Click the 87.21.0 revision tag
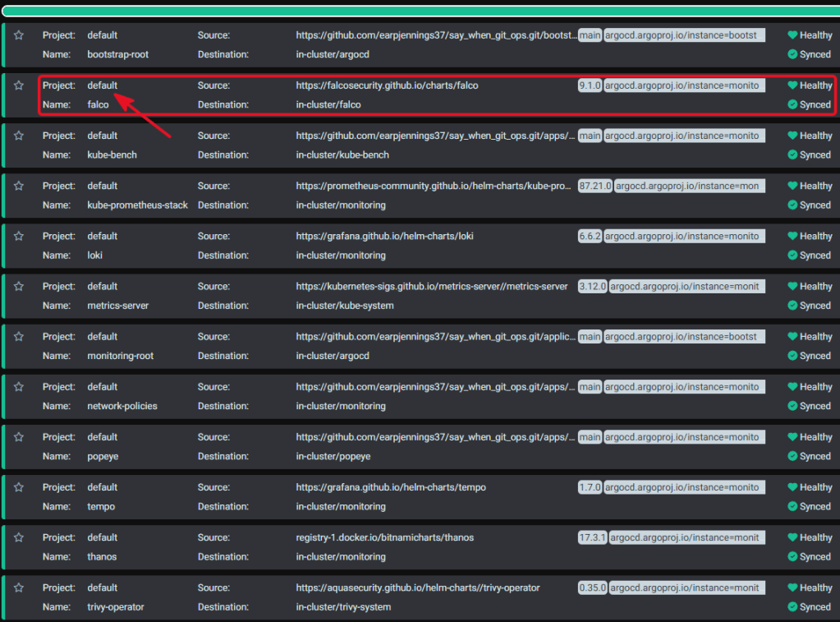This screenshot has width=840, height=622. coord(594,186)
